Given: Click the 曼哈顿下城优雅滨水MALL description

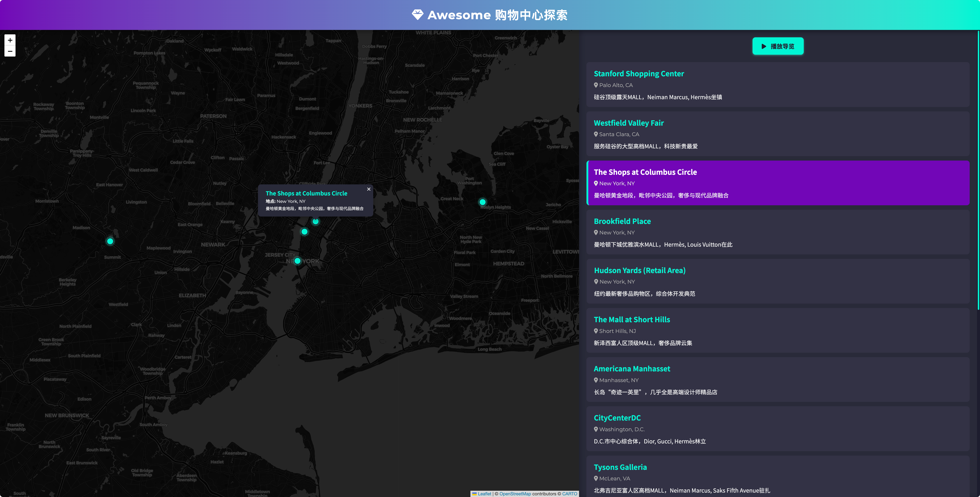Looking at the screenshot, I should tap(663, 244).
